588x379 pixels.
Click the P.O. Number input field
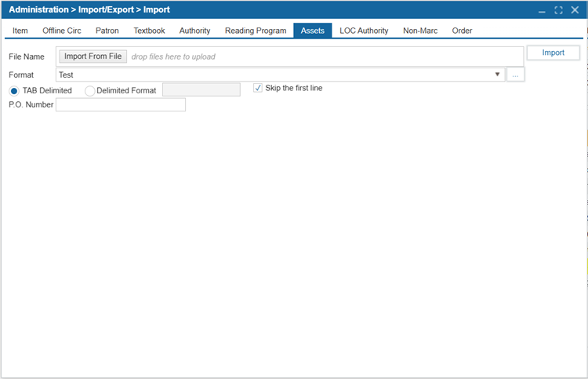pyautogui.click(x=121, y=104)
